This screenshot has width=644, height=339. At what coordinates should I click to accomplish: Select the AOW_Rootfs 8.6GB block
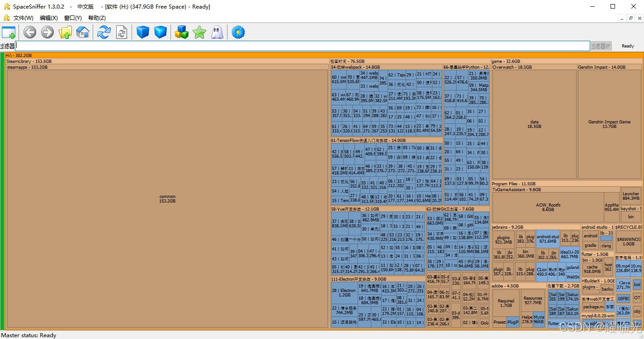(x=548, y=207)
